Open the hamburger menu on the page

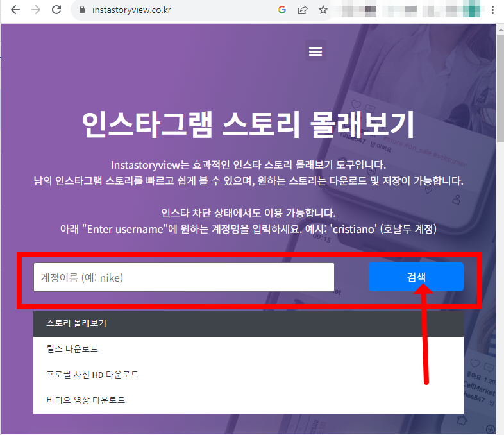point(315,51)
